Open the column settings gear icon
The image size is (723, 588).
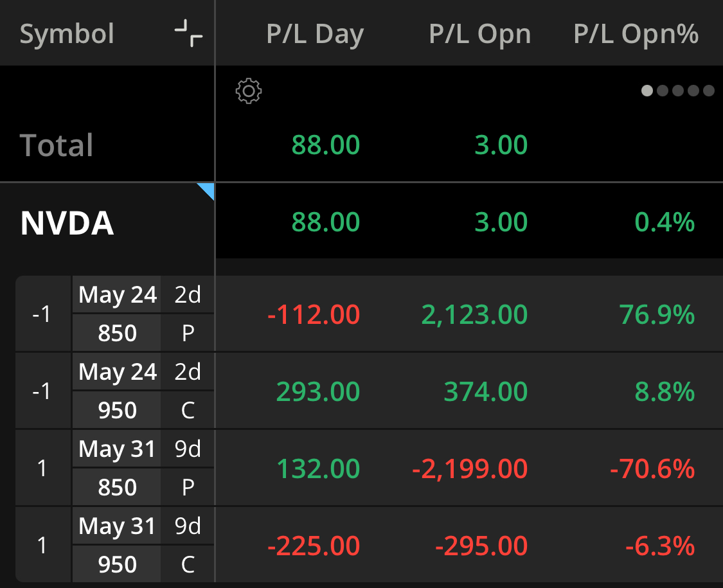tap(249, 91)
